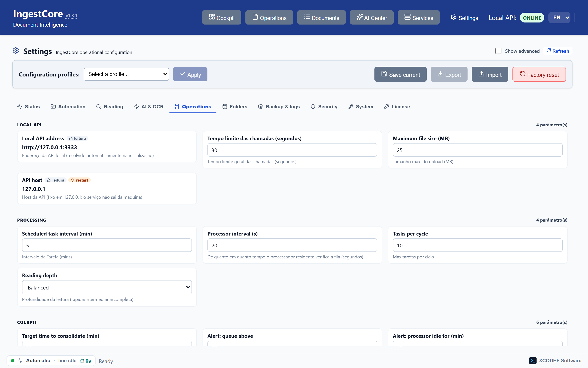Click the pulse icon beside Automatic
Image resolution: width=588 pixels, height=368 pixels.
pyautogui.click(x=20, y=360)
